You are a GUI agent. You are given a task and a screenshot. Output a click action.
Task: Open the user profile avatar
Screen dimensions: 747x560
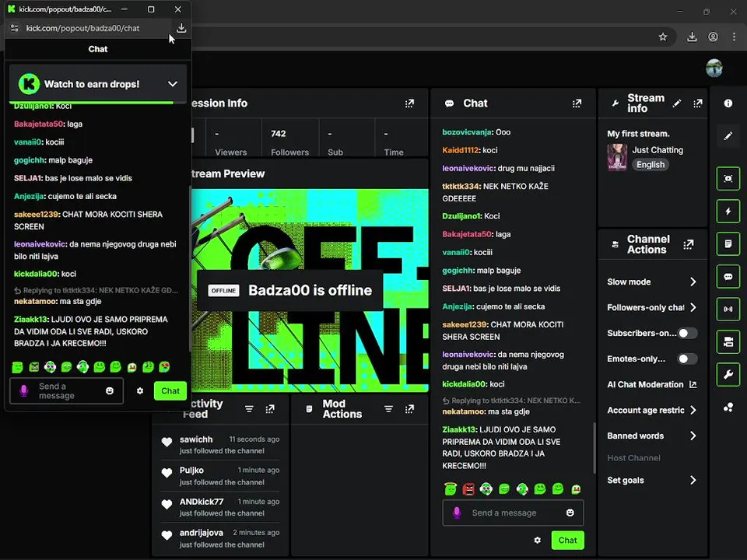point(714,68)
